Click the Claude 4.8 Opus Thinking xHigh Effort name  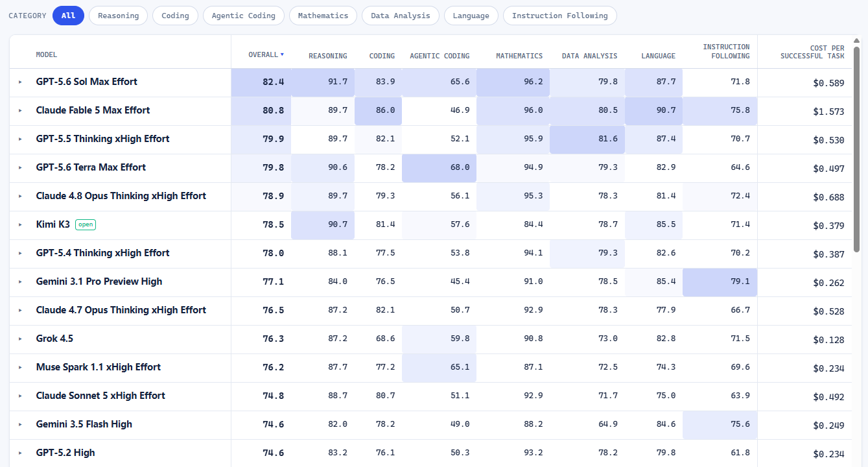click(121, 196)
